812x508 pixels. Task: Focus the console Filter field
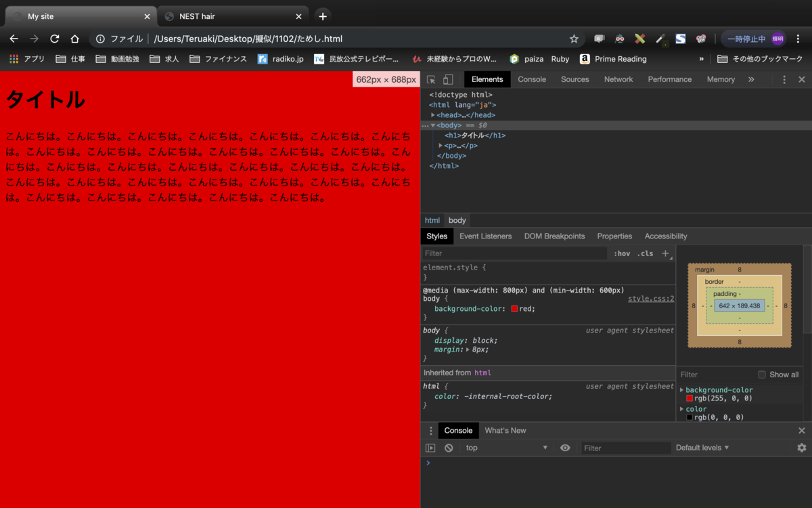pos(626,448)
